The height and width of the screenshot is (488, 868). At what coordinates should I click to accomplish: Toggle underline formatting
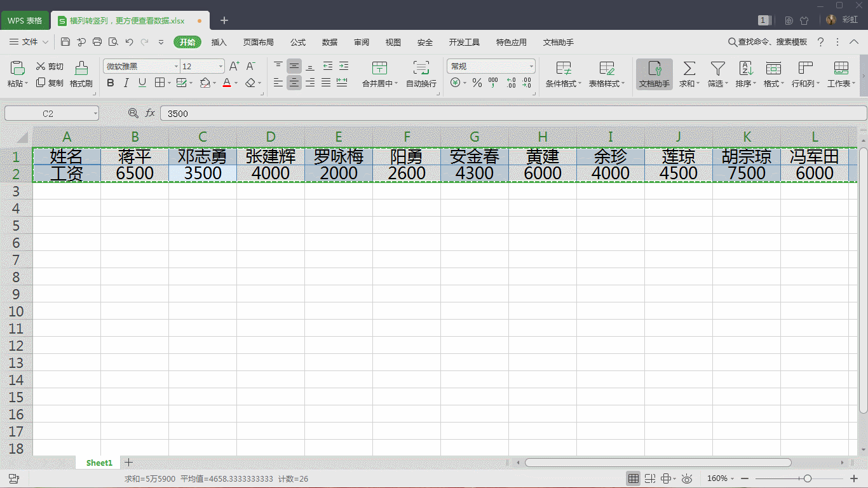[x=141, y=83]
